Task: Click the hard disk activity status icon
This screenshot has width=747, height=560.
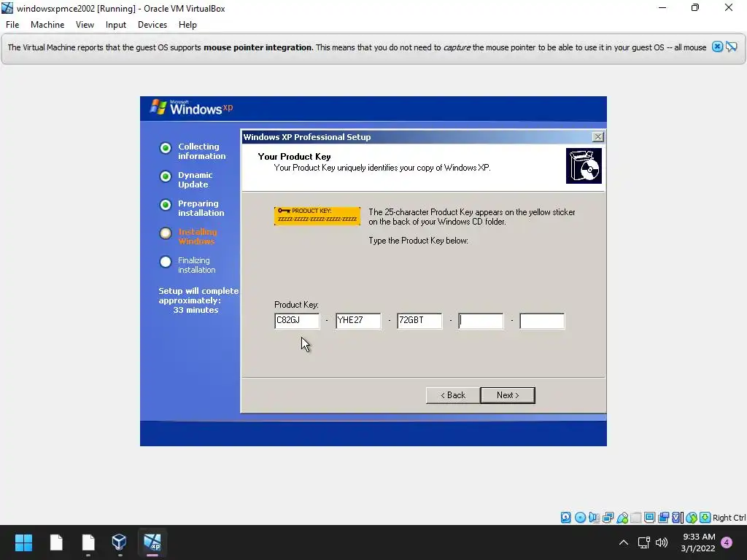Action: click(x=565, y=517)
